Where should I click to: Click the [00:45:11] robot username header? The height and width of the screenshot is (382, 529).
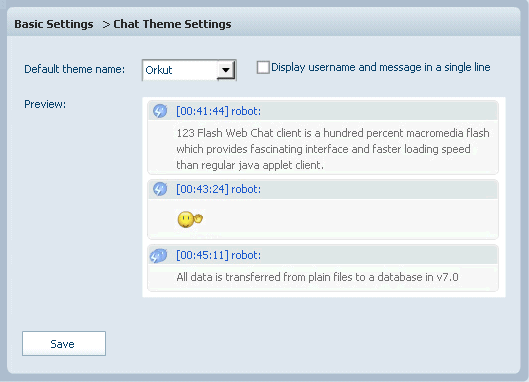218,255
